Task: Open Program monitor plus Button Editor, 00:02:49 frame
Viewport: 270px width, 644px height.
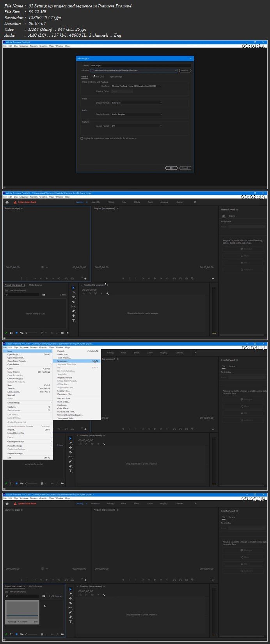Action: coord(213,278)
